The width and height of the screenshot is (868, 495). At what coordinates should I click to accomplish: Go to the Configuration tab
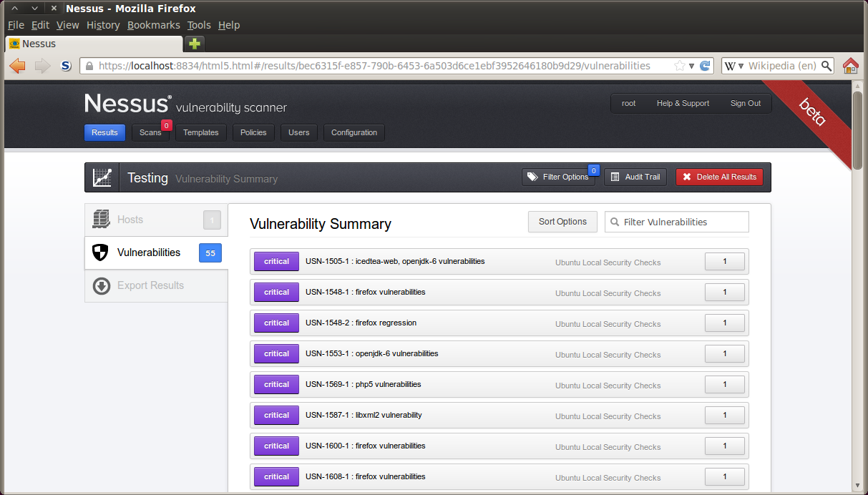(x=354, y=132)
